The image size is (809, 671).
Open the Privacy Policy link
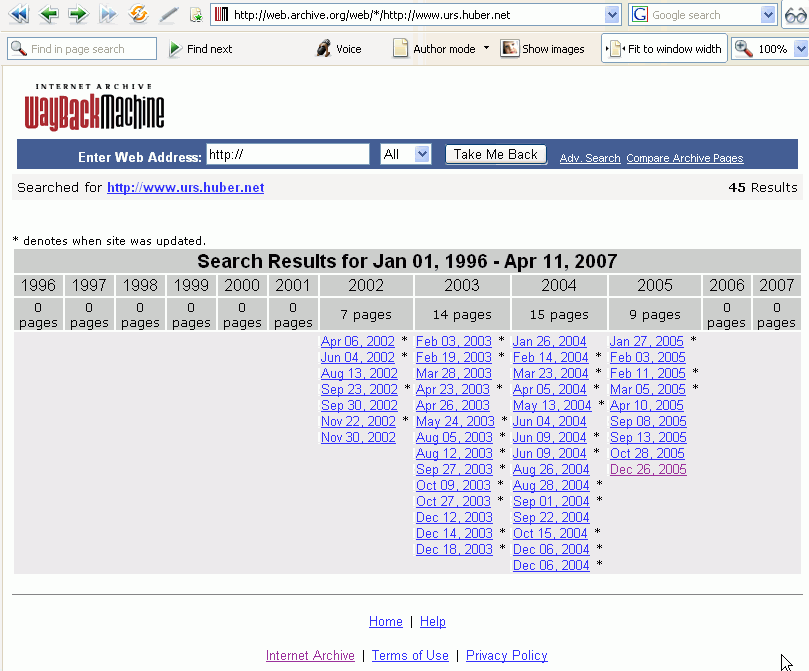[x=507, y=656]
